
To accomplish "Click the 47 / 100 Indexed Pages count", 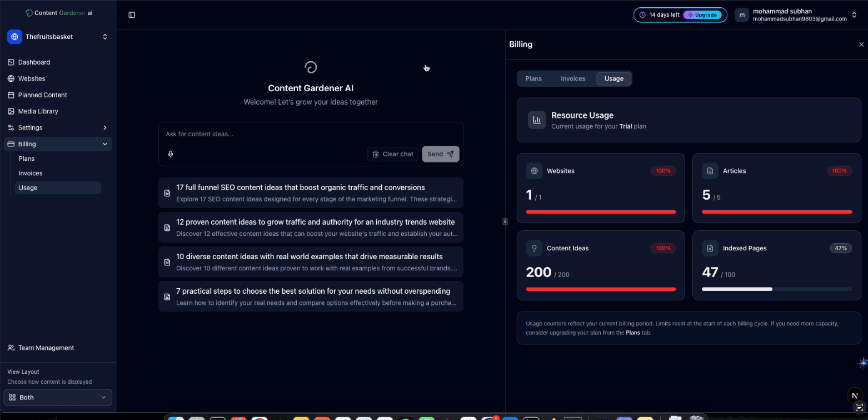I will click(x=719, y=273).
